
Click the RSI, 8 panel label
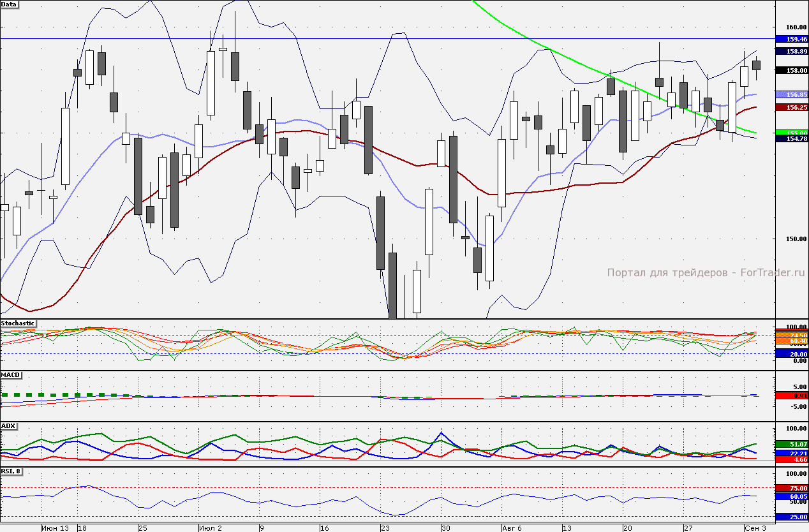[13, 471]
